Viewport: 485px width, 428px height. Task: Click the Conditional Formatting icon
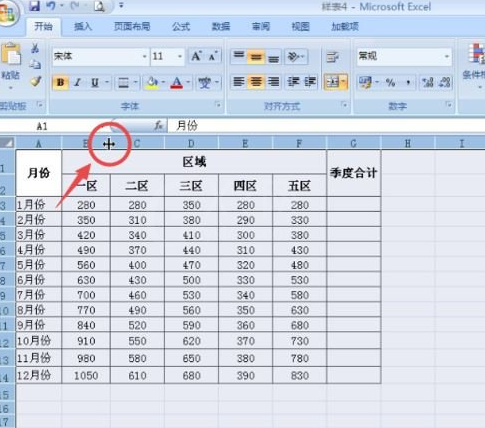(x=476, y=54)
